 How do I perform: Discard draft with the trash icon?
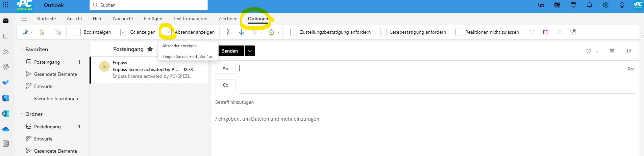tap(612, 51)
